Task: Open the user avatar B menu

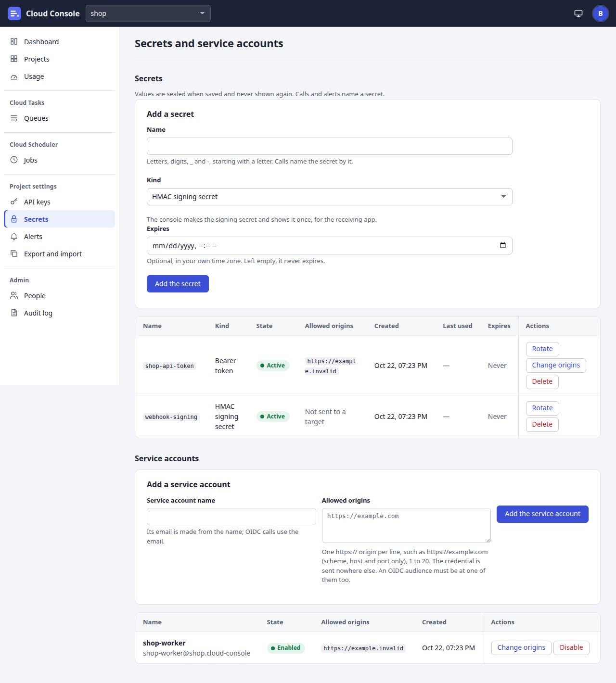Action: coord(601,13)
